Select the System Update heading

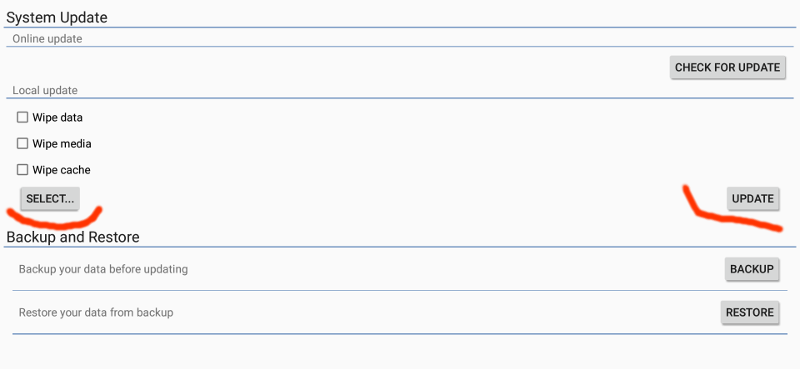pos(57,17)
